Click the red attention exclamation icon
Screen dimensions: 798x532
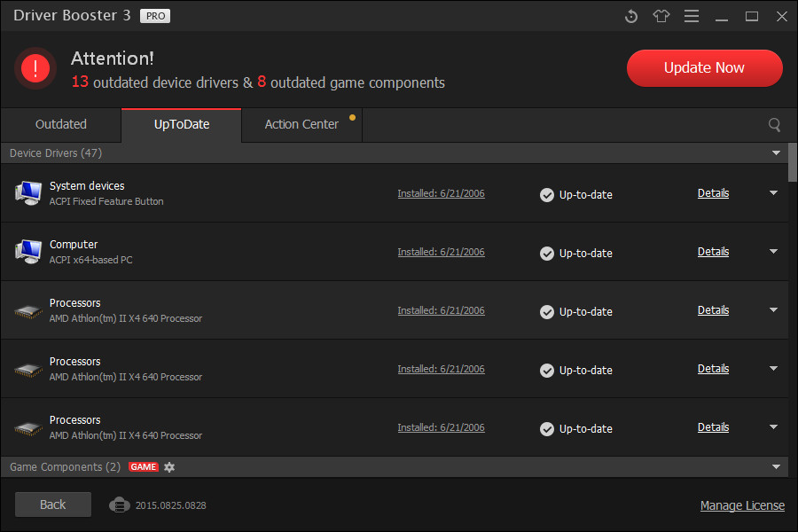(x=35, y=67)
